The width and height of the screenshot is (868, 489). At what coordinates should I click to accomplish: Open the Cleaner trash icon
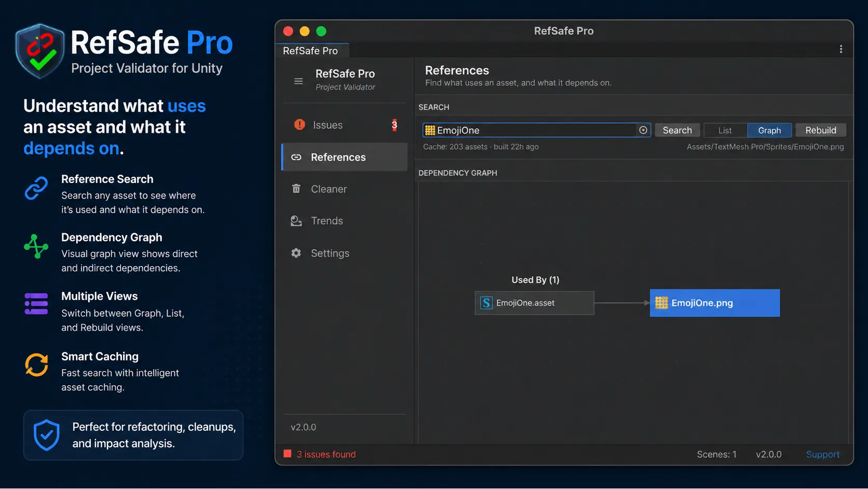pyautogui.click(x=296, y=189)
